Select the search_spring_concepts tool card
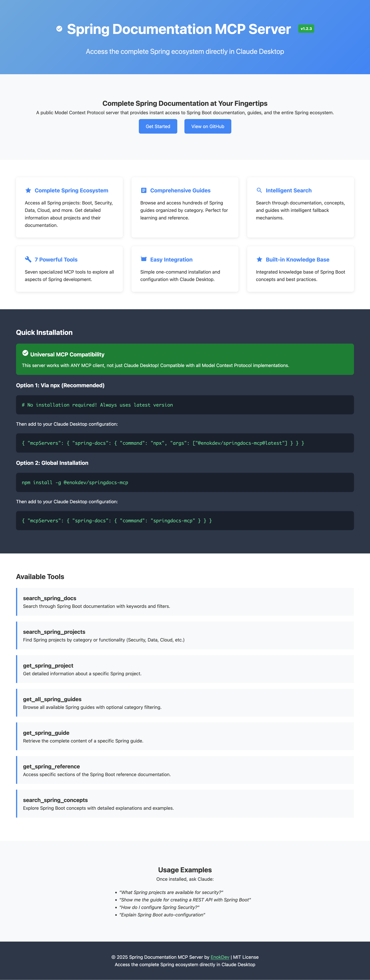This screenshot has width=370, height=980. click(x=185, y=803)
